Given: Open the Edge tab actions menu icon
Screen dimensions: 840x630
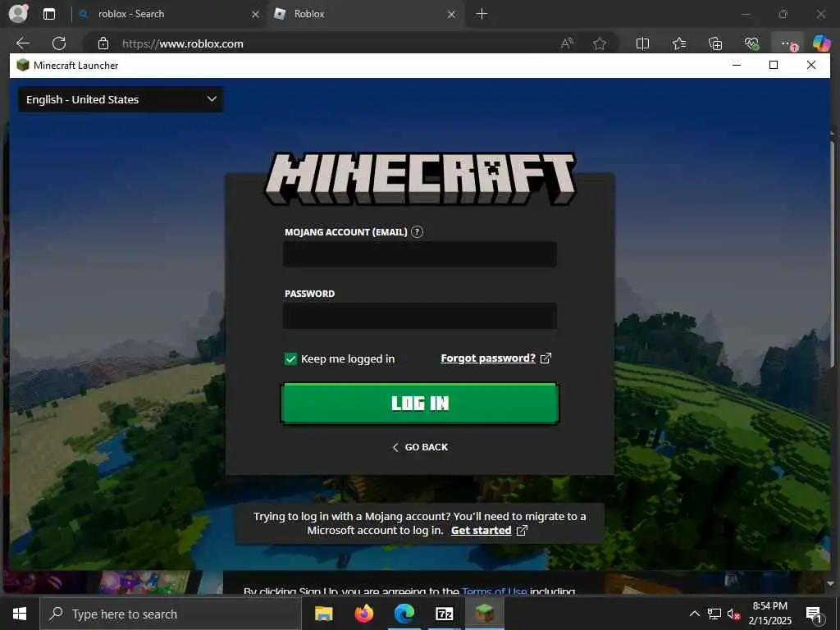Looking at the screenshot, I should coord(49,14).
